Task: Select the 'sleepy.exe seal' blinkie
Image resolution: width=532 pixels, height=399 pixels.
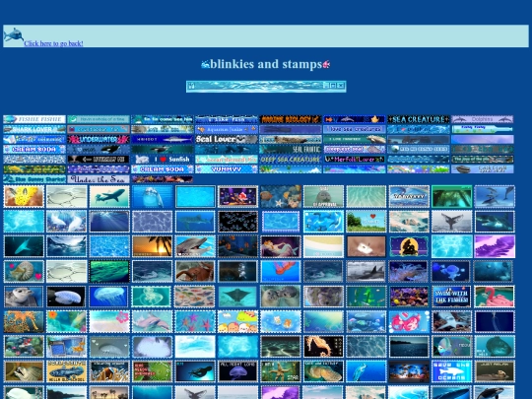Action: click(x=355, y=150)
